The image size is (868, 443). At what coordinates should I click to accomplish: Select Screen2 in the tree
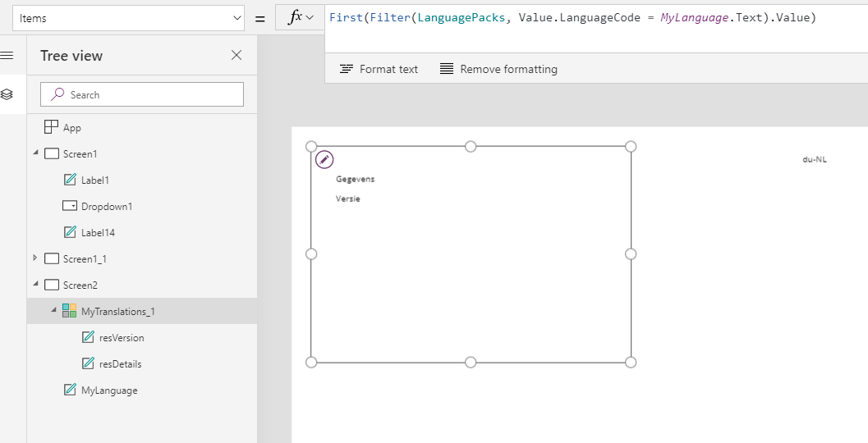pos(80,285)
